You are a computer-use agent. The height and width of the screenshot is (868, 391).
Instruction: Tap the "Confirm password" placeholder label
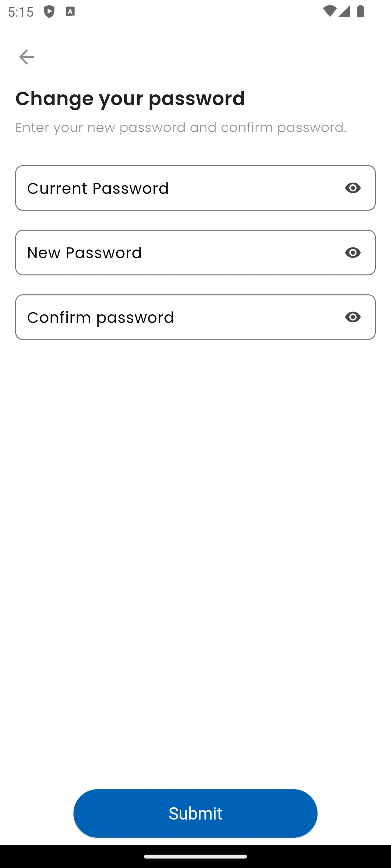click(100, 318)
